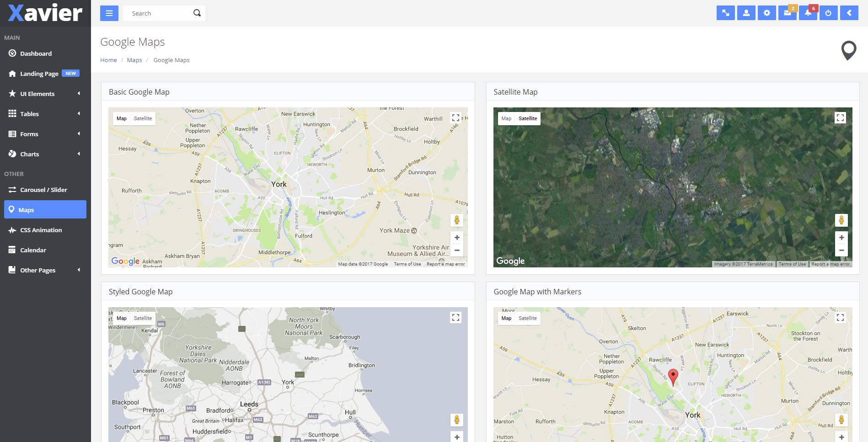Click the Skelton label on Markers map

tap(637, 328)
